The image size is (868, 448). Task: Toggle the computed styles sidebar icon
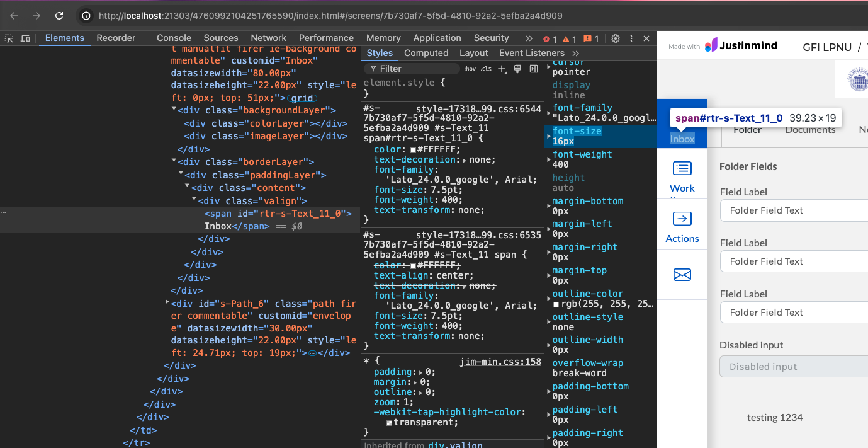coord(534,69)
